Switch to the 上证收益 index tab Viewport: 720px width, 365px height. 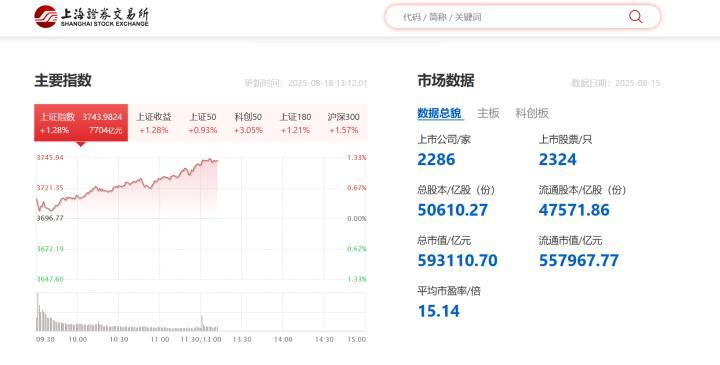point(154,123)
